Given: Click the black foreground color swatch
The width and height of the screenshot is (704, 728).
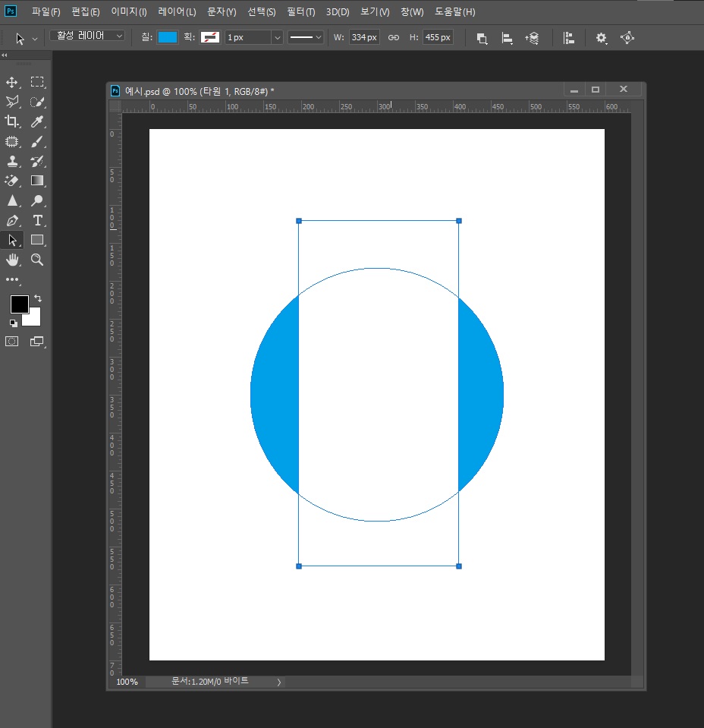Looking at the screenshot, I should 20,304.
